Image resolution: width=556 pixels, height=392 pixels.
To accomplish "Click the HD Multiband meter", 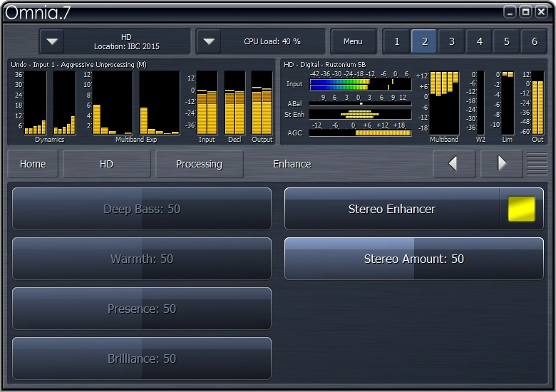I will [444, 103].
